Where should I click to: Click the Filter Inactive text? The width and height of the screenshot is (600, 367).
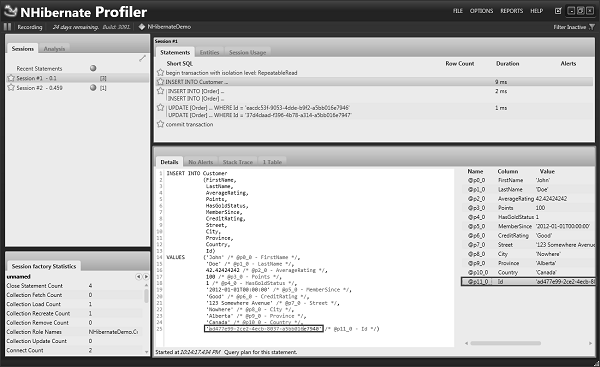(x=569, y=27)
